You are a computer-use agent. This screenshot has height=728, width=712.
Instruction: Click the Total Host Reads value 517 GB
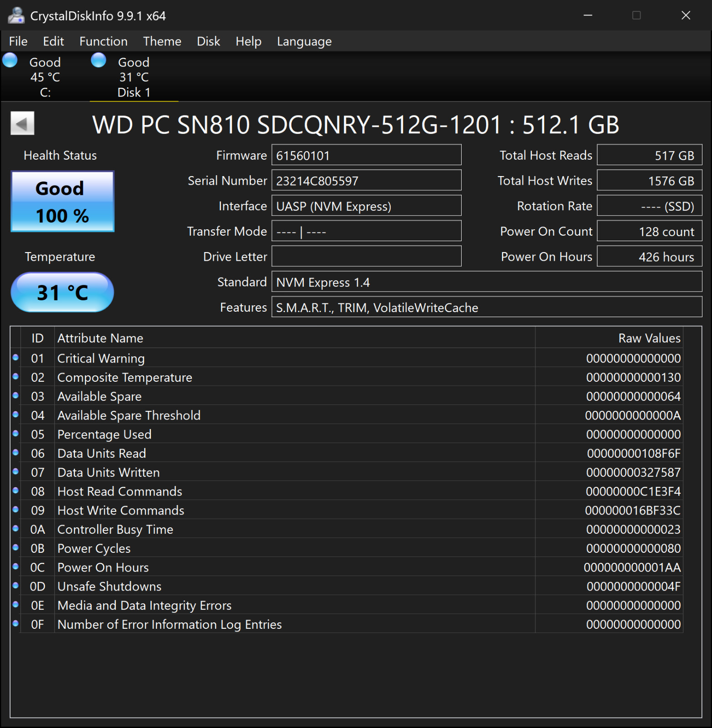(650, 155)
